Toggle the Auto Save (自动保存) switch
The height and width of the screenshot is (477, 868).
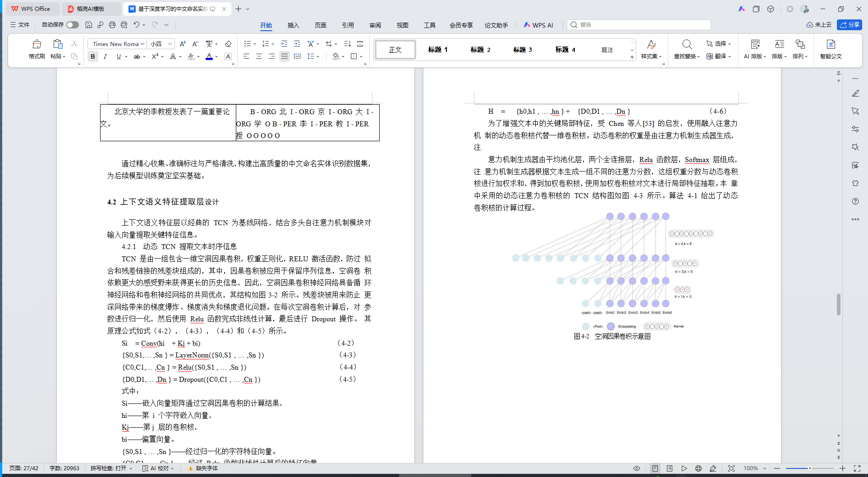click(x=73, y=25)
